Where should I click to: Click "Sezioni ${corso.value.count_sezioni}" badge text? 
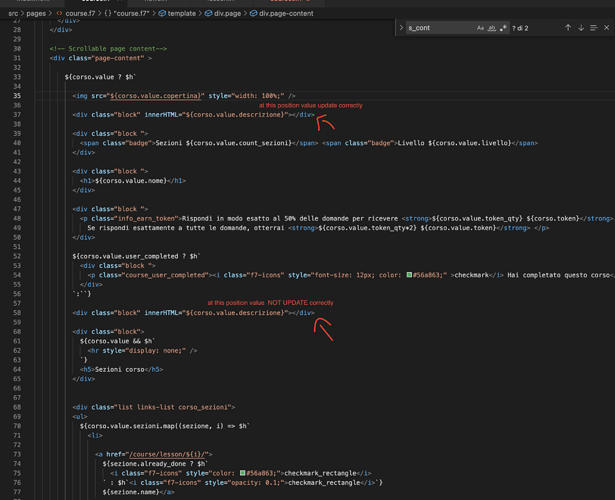click(x=224, y=143)
